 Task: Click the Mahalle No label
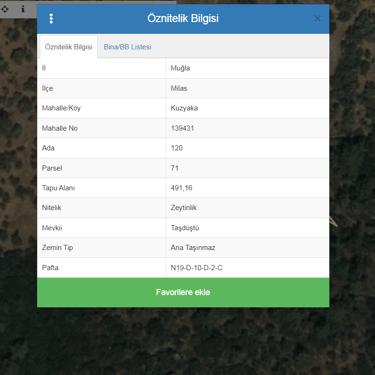[x=60, y=128]
